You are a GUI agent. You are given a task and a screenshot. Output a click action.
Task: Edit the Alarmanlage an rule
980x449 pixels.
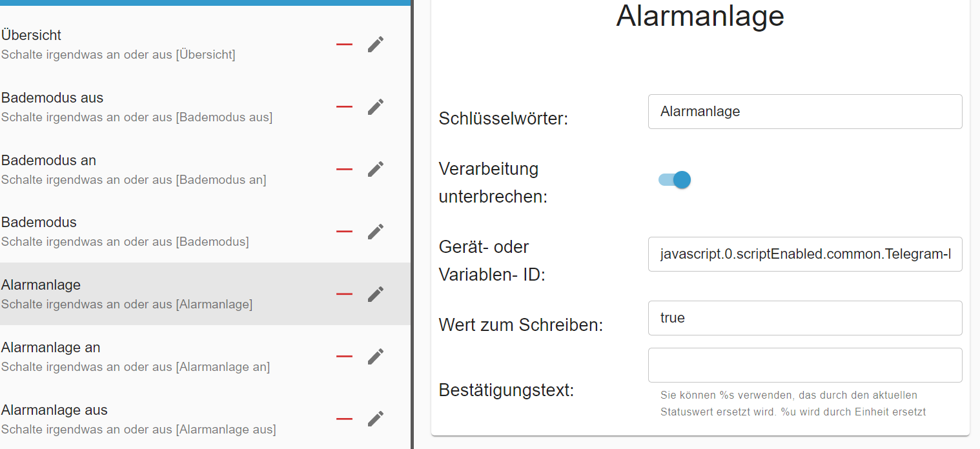click(376, 357)
